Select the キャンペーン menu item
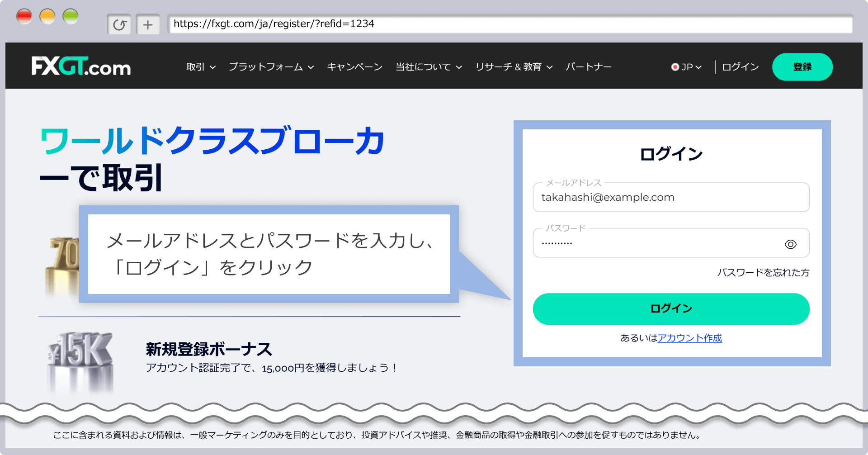 354,66
